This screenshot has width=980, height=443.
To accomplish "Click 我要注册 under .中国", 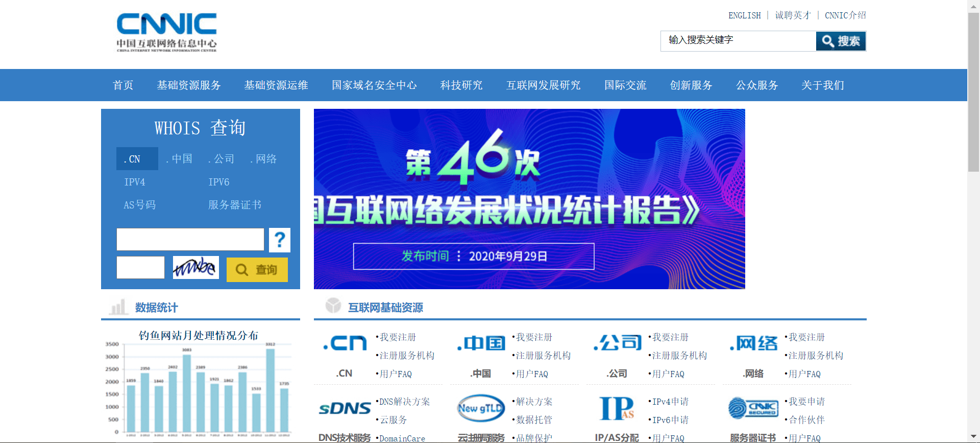I will click(x=534, y=337).
